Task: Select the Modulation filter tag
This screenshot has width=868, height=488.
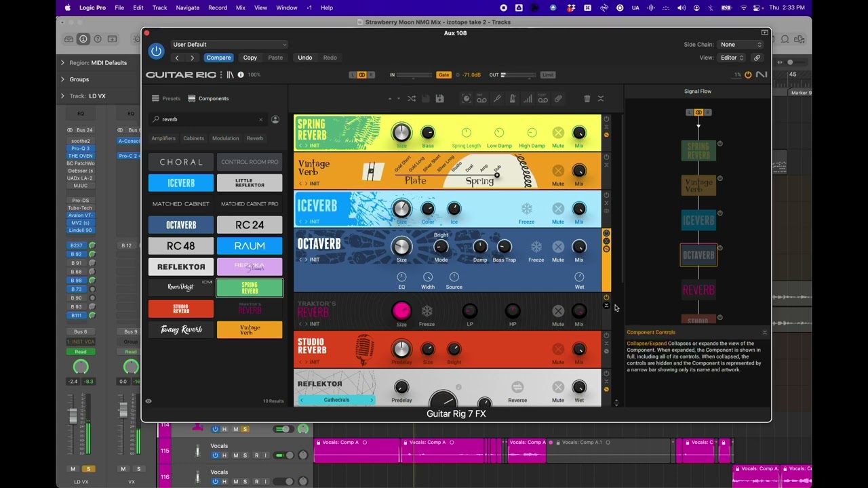Action: pos(226,138)
